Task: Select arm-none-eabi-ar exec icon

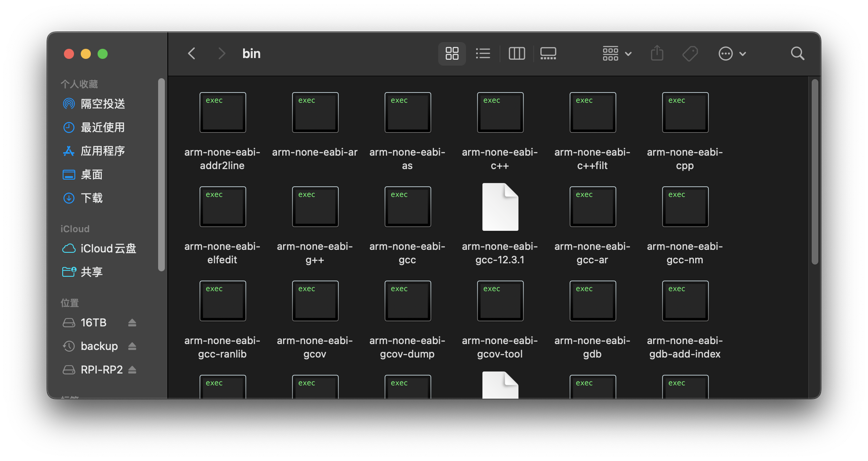Action: [315, 112]
